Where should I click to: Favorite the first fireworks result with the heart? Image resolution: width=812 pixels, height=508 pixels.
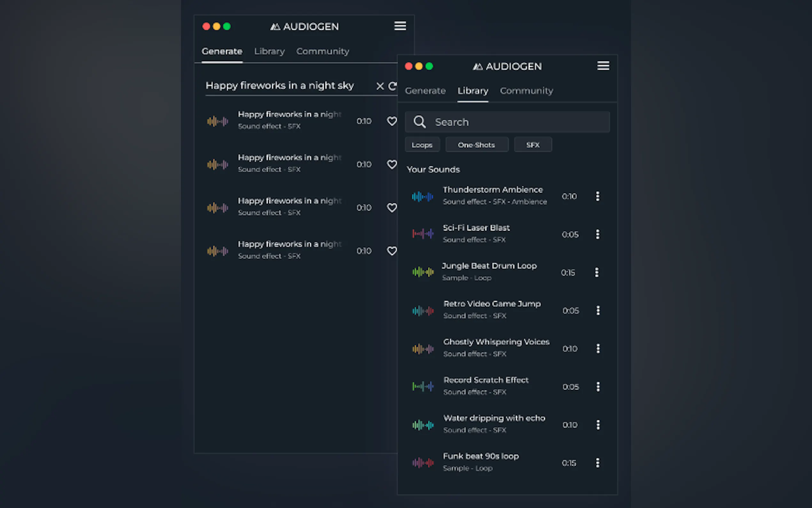(391, 121)
